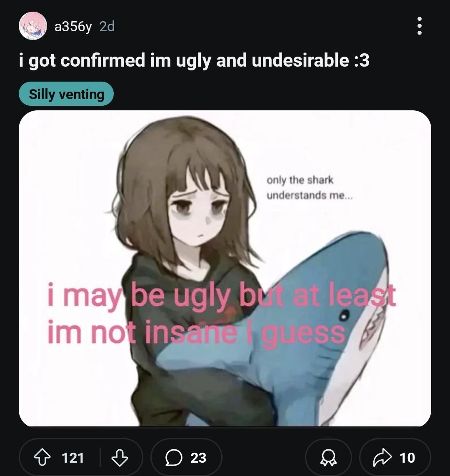This screenshot has width=450, height=476.
Task: Open a356y's profile avatar
Action: click(33, 26)
